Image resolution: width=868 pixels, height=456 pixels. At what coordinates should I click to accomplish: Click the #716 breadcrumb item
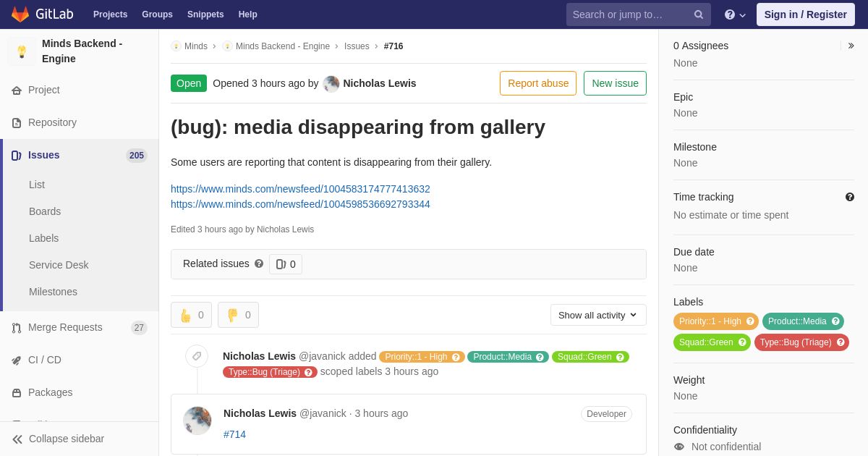[x=393, y=46]
